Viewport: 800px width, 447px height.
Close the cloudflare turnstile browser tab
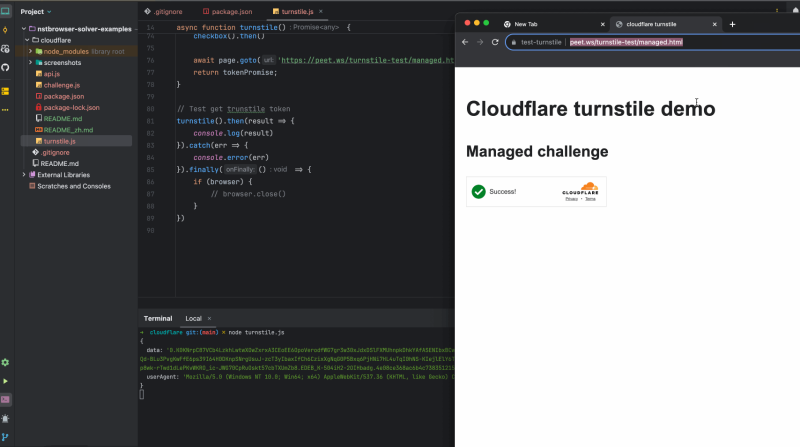point(715,24)
